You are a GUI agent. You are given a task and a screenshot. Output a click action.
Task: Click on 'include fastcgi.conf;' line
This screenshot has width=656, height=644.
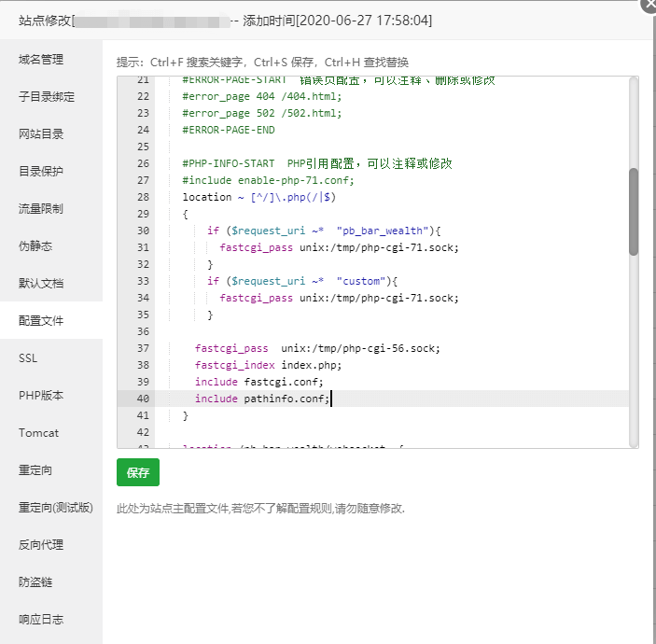(x=259, y=382)
